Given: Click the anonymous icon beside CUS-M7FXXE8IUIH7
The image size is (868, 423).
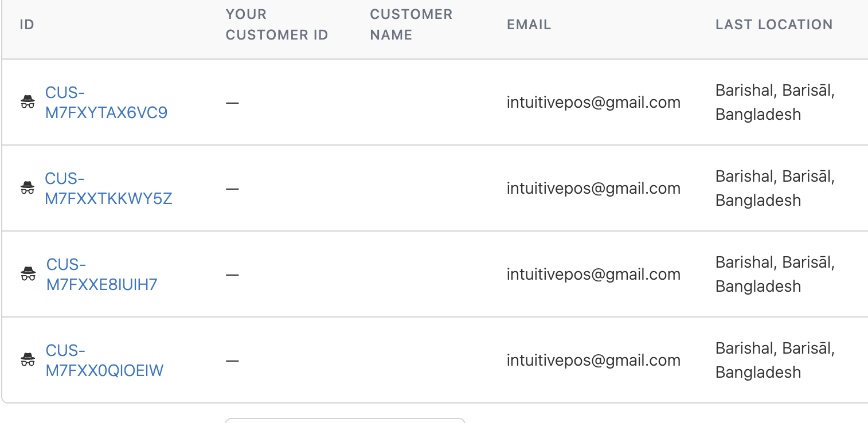Looking at the screenshot, I should pos(28,274).
